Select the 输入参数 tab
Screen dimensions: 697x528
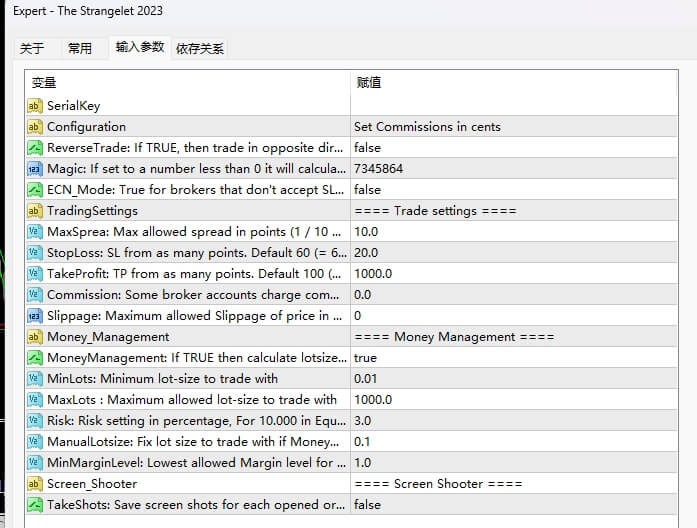pos(140,47)
